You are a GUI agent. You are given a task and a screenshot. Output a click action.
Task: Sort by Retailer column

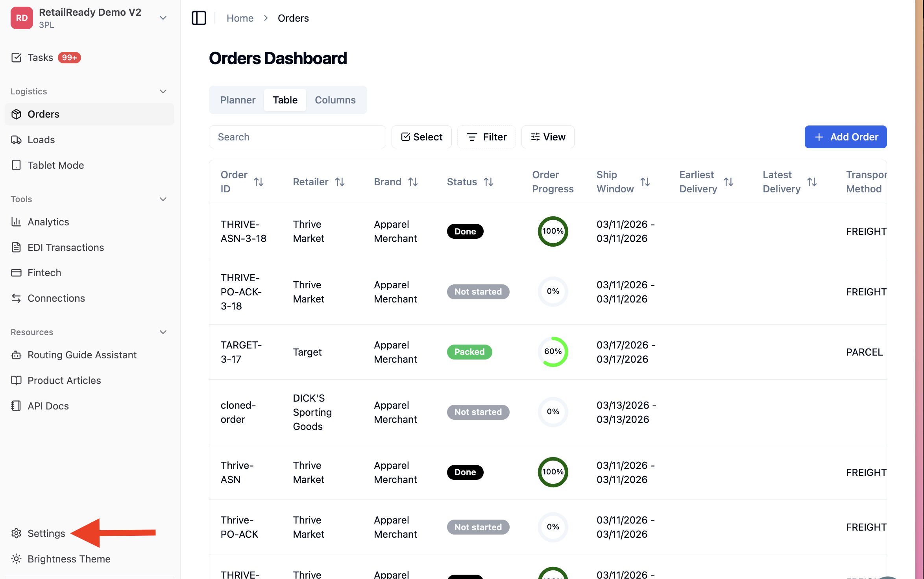click(340, 182)
